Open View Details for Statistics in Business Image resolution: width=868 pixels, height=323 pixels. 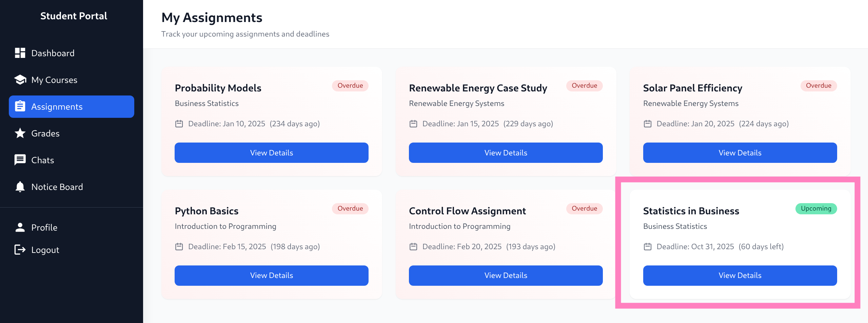pyautogui.click(x=740, y=275)
